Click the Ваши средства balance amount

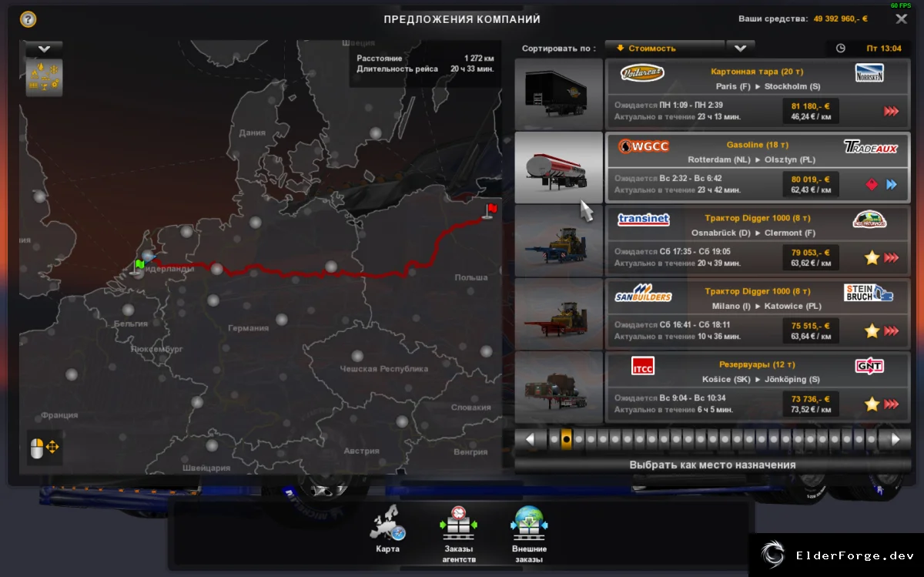(840, 19)
